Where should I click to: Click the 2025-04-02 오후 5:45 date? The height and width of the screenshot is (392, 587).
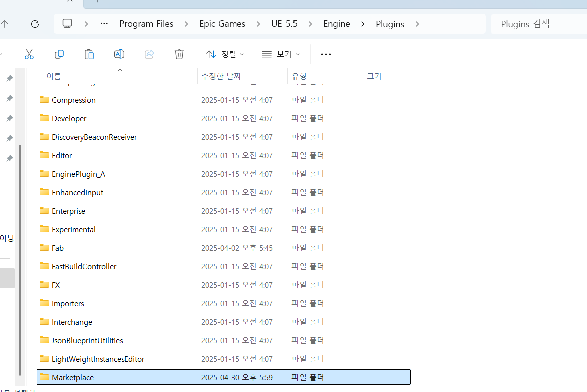237,248
